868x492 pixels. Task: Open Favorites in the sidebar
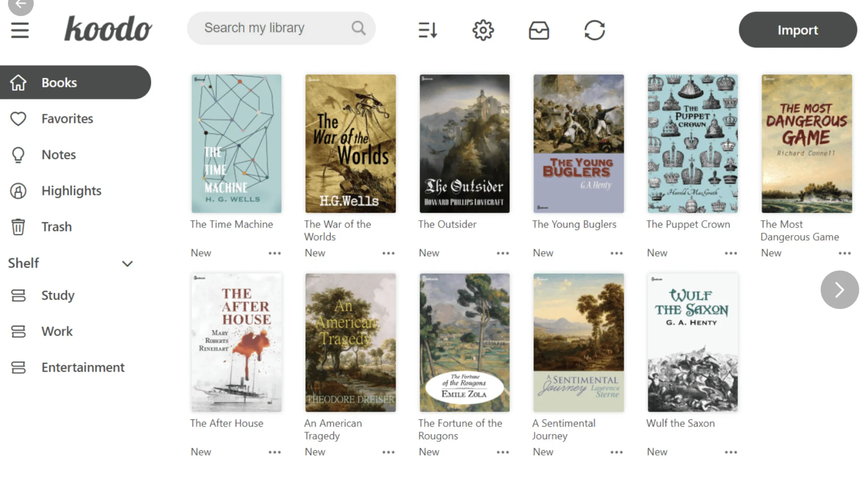[67, 119]
